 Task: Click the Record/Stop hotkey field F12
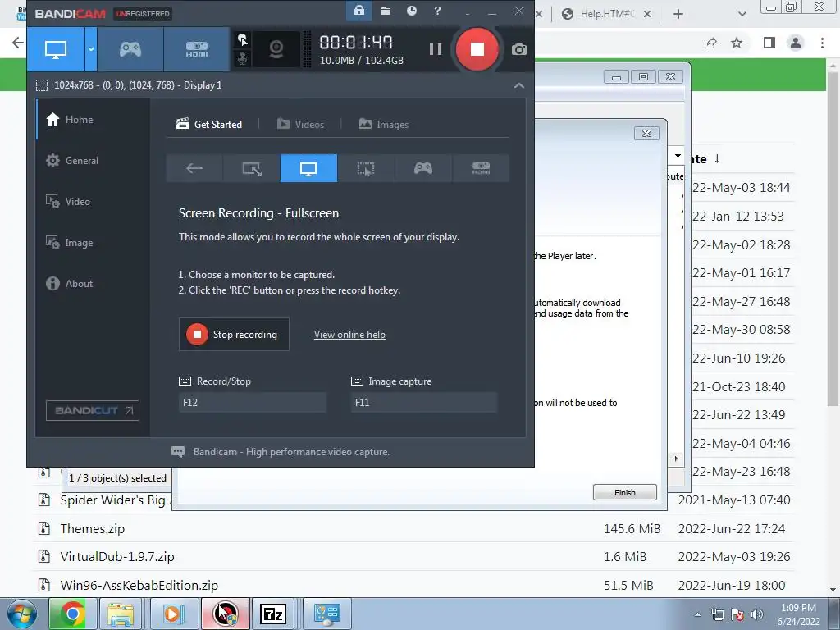pyautogui.click(x=253, y=402)
